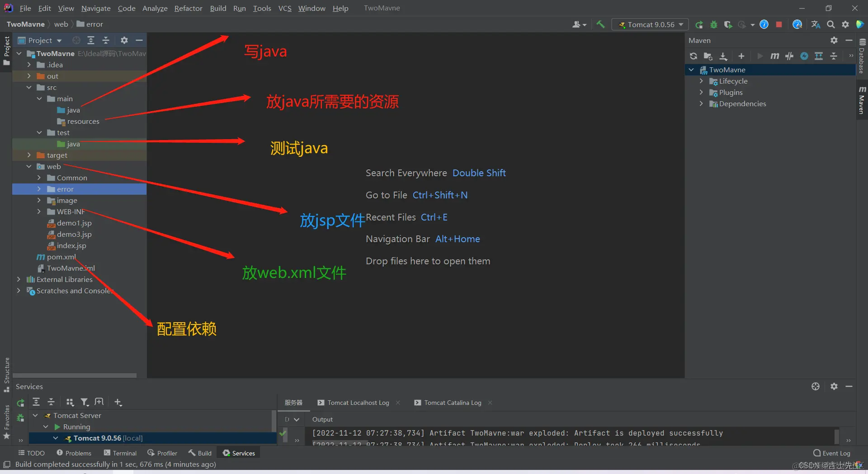Execute Maven goal with the m icon
The width and height of the screenshot is (868, 474).
pyautogui.click(x=774, y=56)
